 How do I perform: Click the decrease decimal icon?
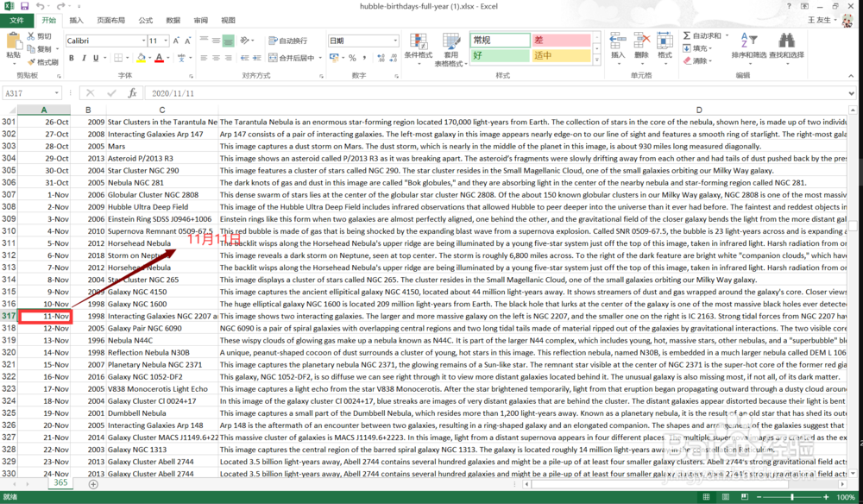[393, 58]
